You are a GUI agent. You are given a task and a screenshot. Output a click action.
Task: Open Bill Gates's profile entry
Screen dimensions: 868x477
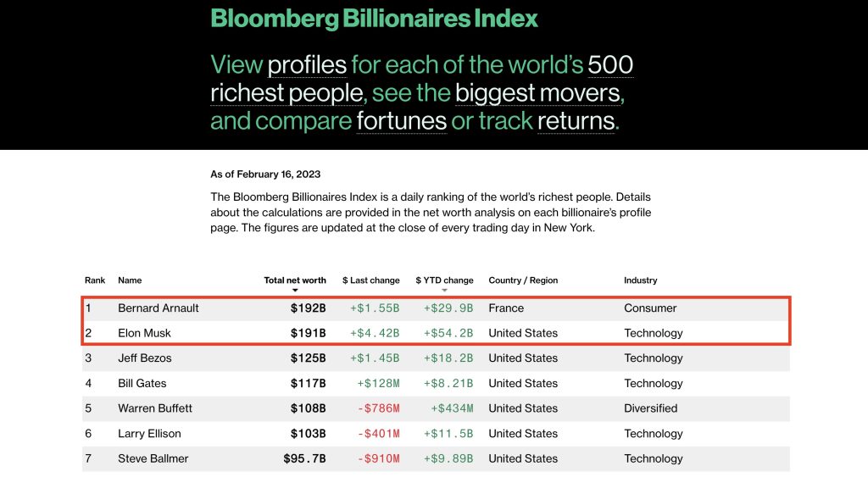point(142,384)
